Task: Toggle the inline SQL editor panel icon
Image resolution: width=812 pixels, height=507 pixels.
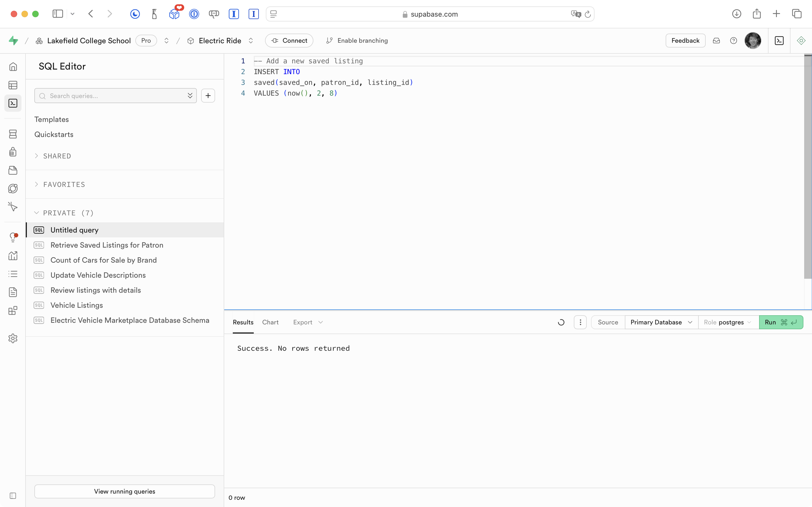Action: click(x=779, y=41)
